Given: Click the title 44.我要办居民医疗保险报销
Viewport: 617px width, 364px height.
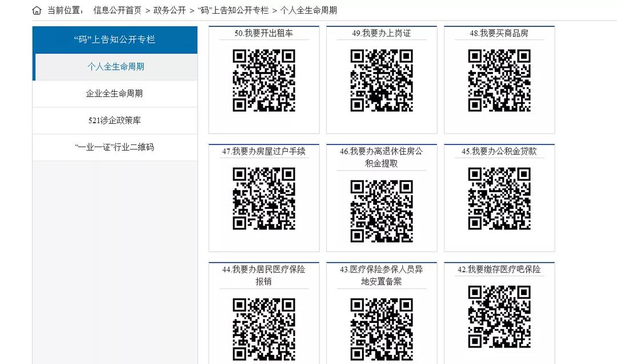Looking at the screenshot, I should (263, 275).
